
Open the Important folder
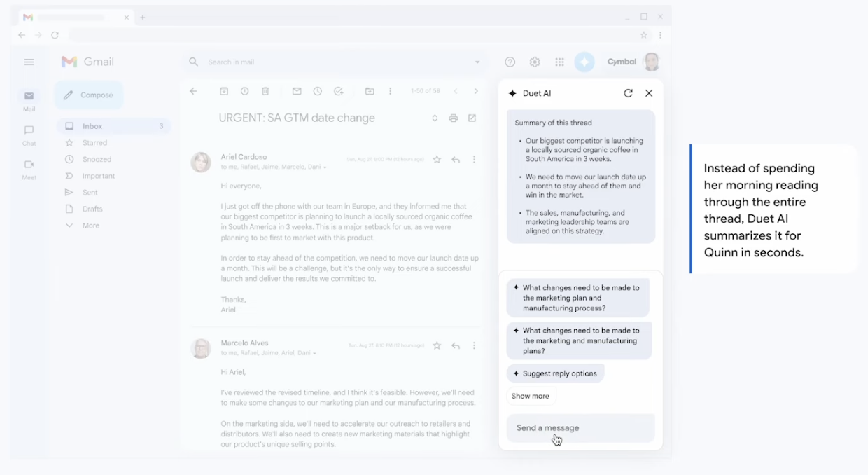pos(99,176)
